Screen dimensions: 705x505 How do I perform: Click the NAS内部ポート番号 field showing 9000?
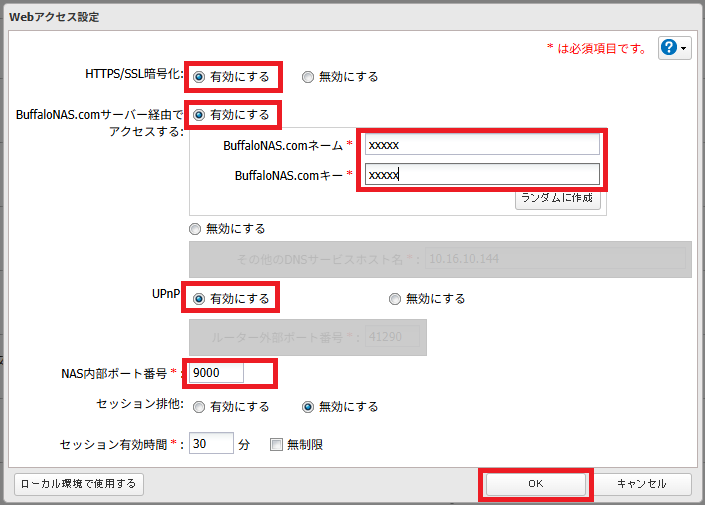tap(216, 373)
